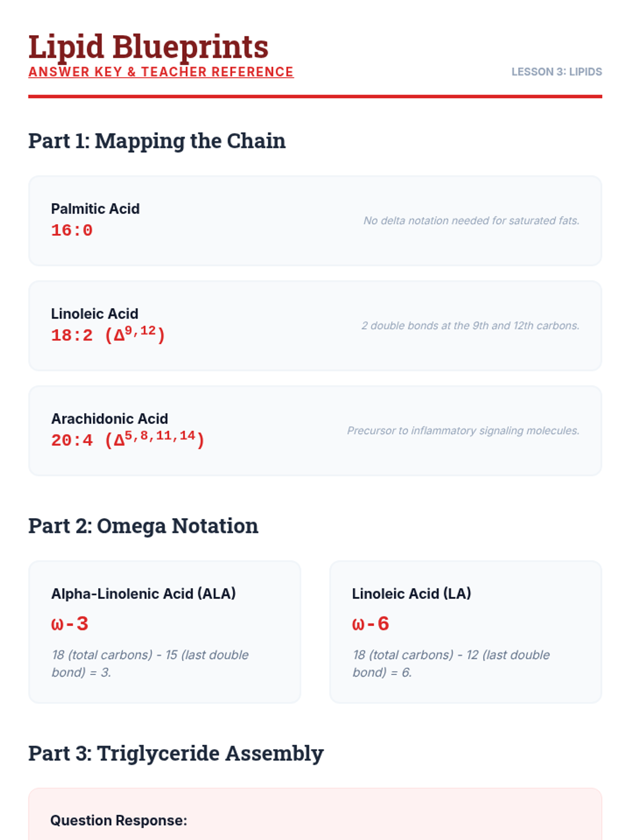Viewport: 630px width, 840px height.
Task: Open the Answer Key & Teacher Reference link
Action: point(161,72)
